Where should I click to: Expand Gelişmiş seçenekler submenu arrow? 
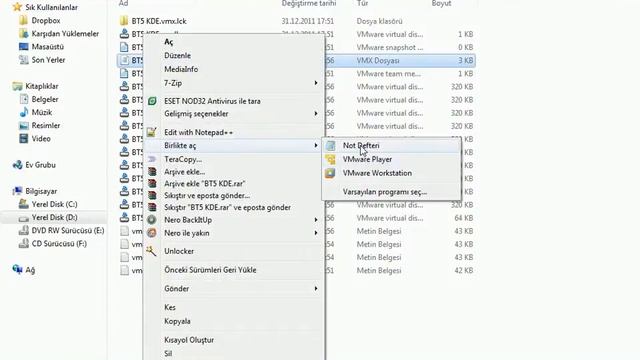click(x=316, y=113)
